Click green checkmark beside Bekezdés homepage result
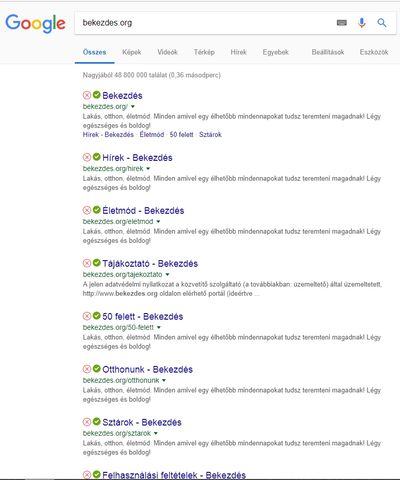Image resolution: width=400 pixels, height=480 pixels. tap(96, 95)
